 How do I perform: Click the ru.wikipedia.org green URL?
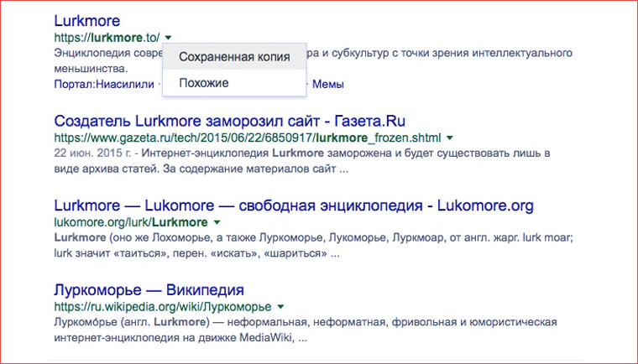[162, 307]
